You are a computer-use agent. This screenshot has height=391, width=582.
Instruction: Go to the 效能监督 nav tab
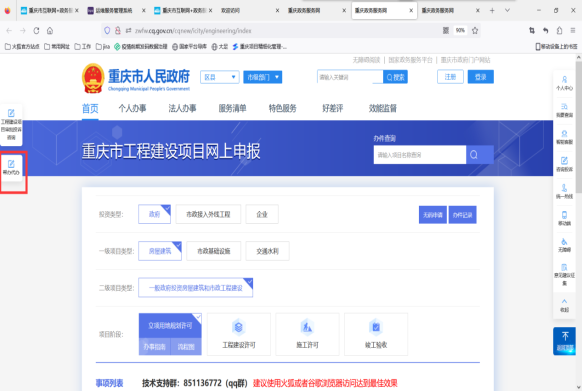pos(383,108)
